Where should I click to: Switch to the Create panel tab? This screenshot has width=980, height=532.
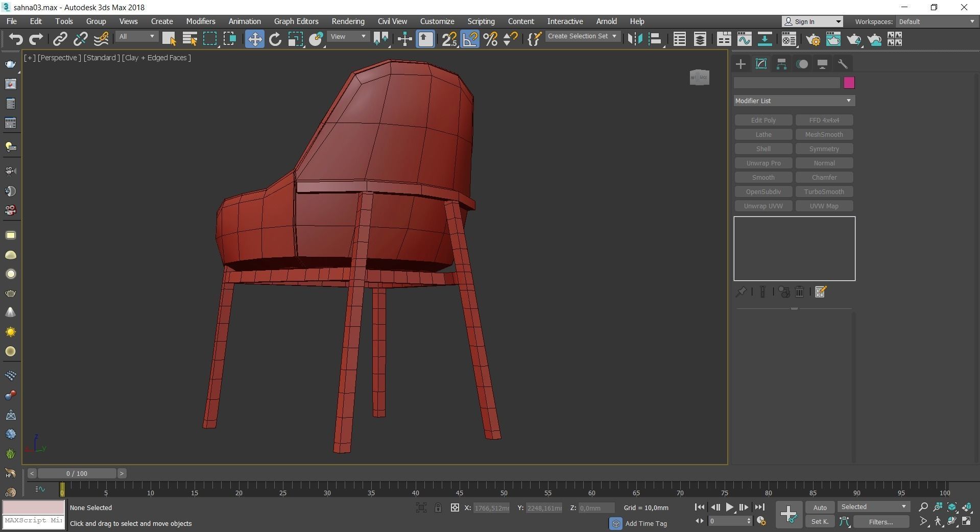[740, 64]
